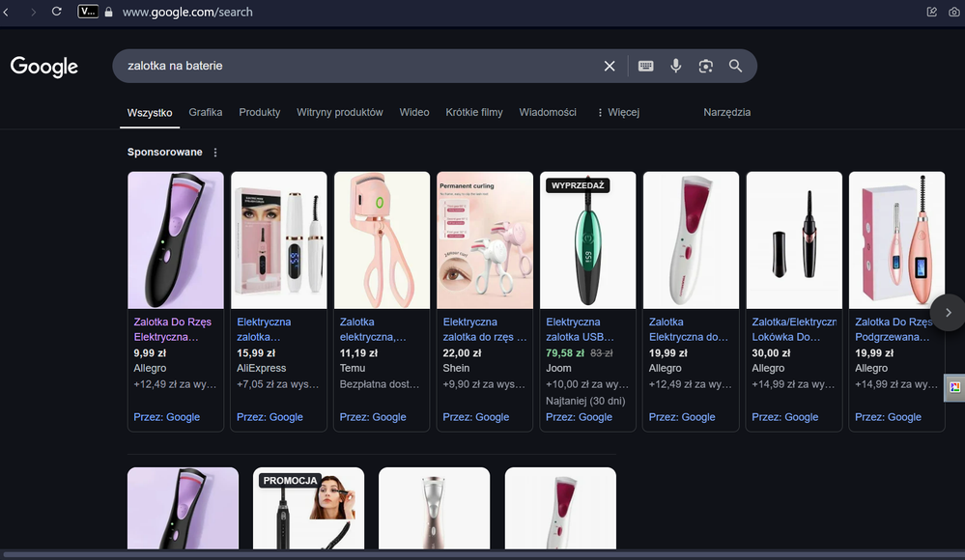
Task: Open 'Zalotka elektryczna,...' Temu link
Action: pos(373,329)
